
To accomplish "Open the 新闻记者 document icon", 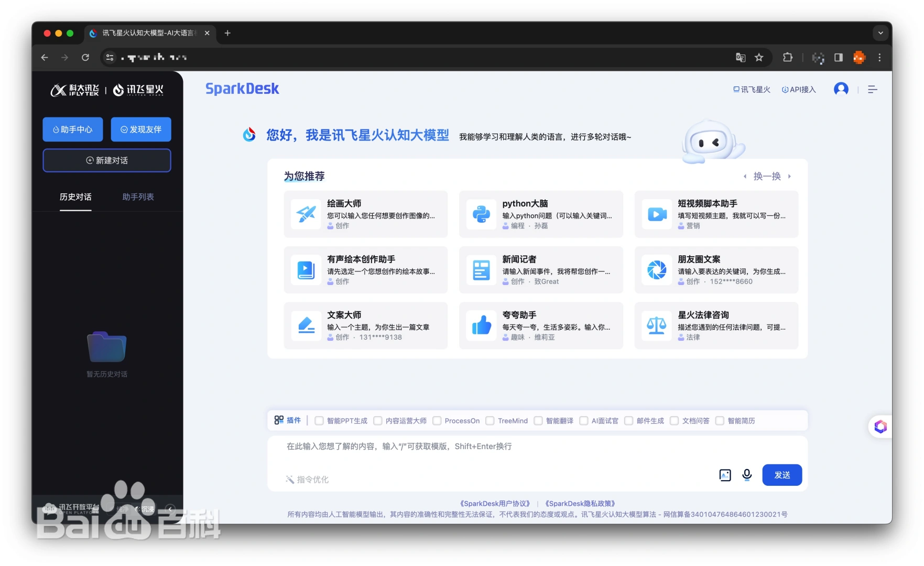I will [x=481, y=270].
